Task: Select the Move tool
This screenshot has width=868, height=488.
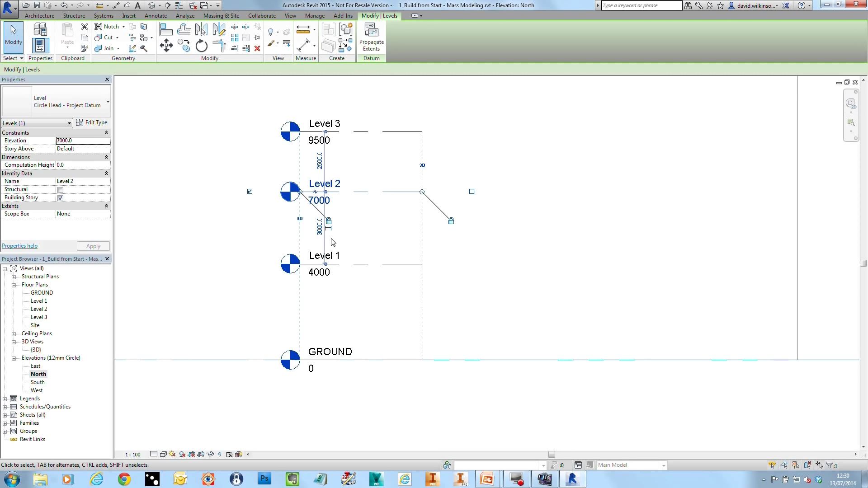Action: (x=166, y=46)
